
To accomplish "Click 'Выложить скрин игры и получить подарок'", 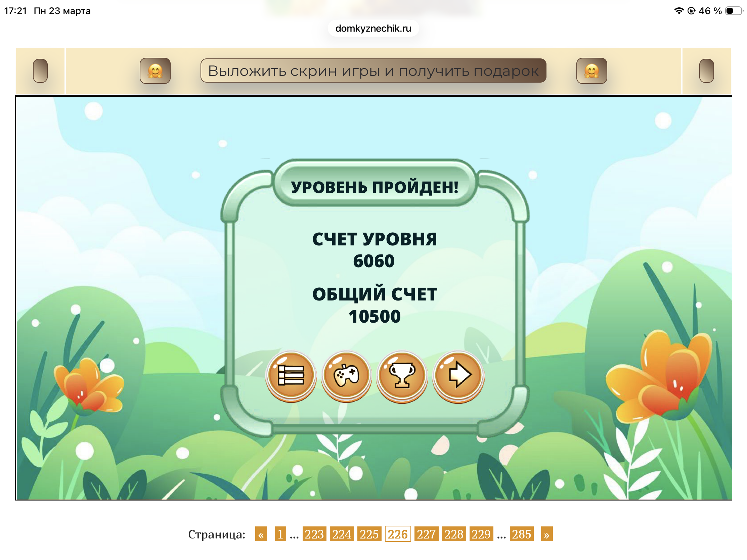I will pos(373,71).
